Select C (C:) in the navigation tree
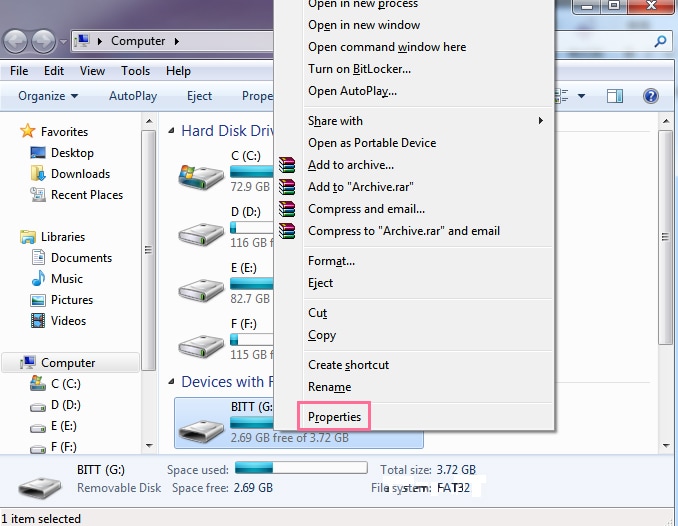 point(66,384)
